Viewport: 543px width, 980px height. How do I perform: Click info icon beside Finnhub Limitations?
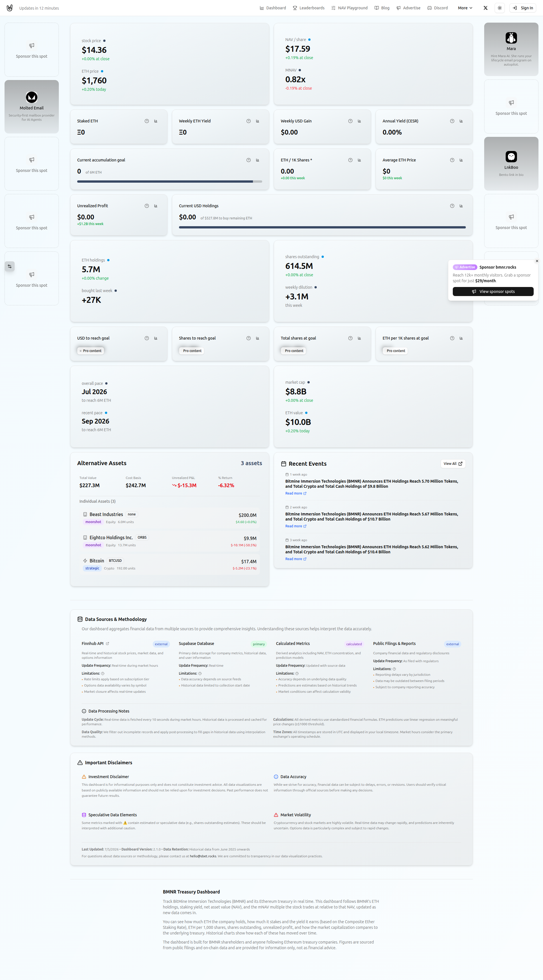point(103,674)
